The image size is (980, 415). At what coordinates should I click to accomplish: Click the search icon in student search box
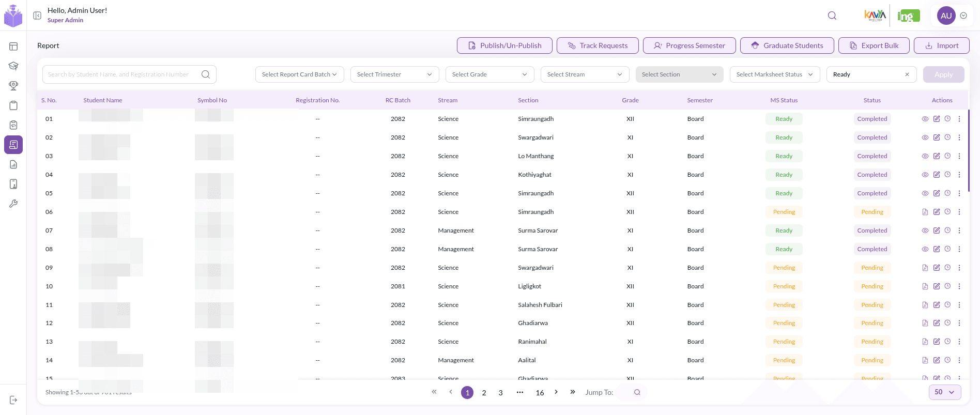tap(206, 74)
